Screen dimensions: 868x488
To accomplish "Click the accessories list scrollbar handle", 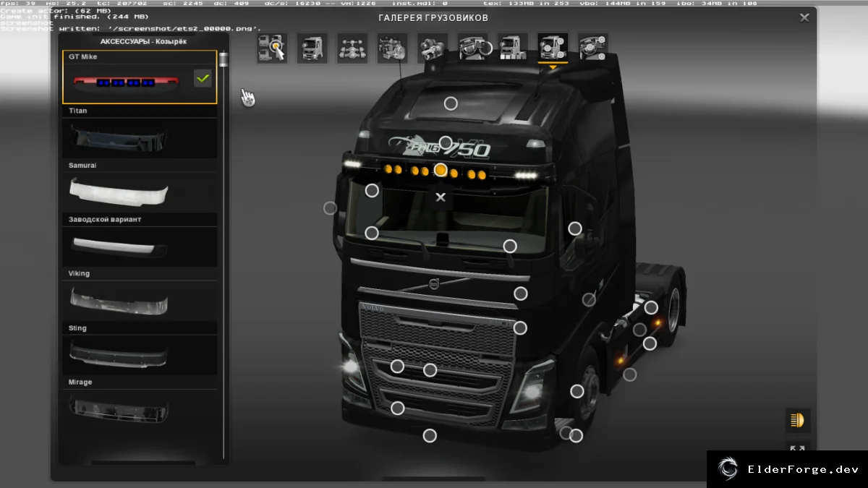I will (x=224, y=59).
